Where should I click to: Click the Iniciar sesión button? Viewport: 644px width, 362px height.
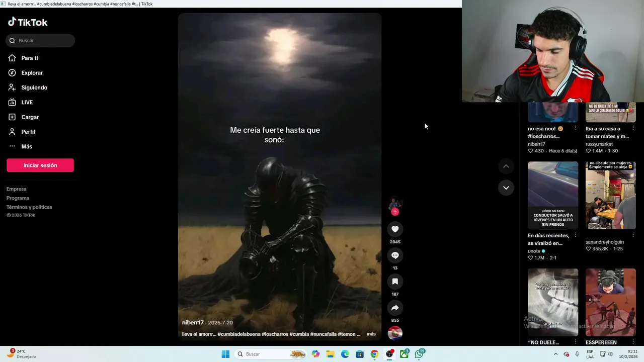40,165
